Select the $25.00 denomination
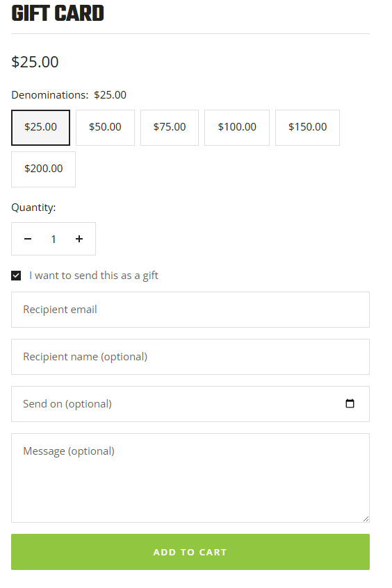The width and height of the screenshot is (392, 588). (x=40, y=128)
